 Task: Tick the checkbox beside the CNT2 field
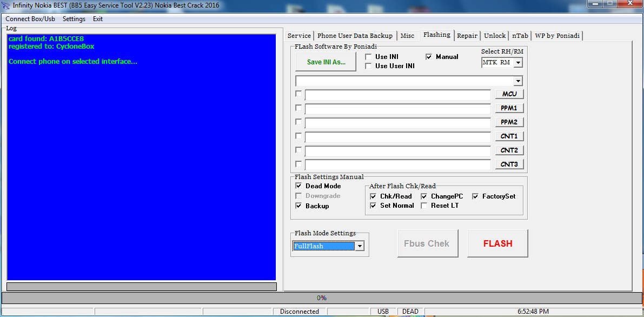point(298,150)
